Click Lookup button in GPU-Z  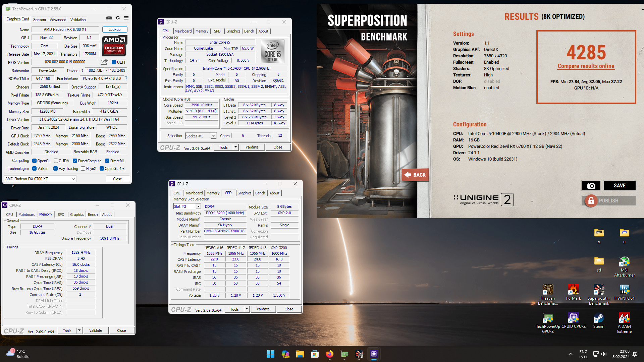point(115,29)
